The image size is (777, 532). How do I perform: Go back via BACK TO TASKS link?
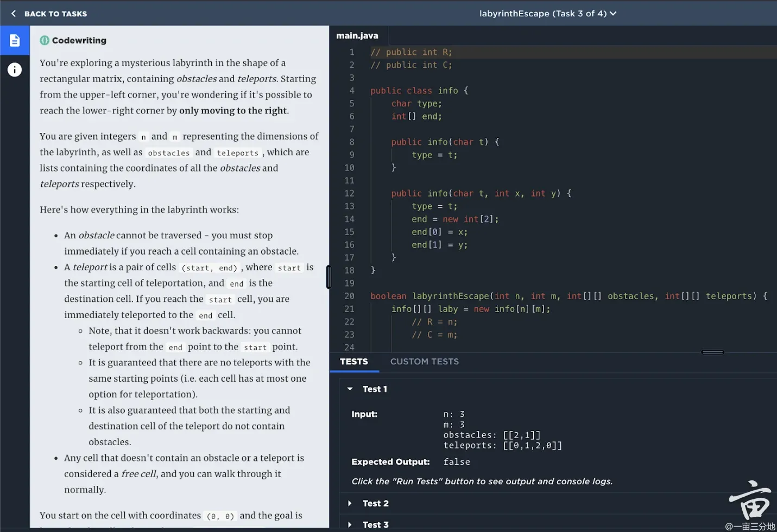pyautogui.click(x=55, y=14)
